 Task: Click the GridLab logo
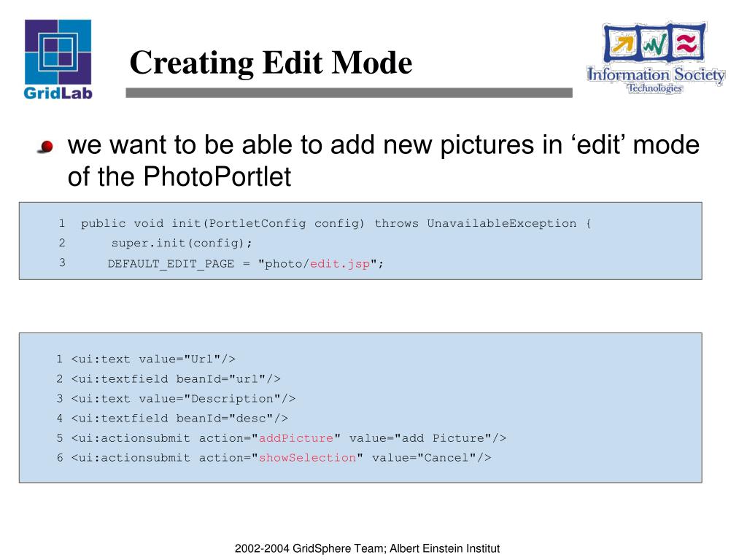58,60
